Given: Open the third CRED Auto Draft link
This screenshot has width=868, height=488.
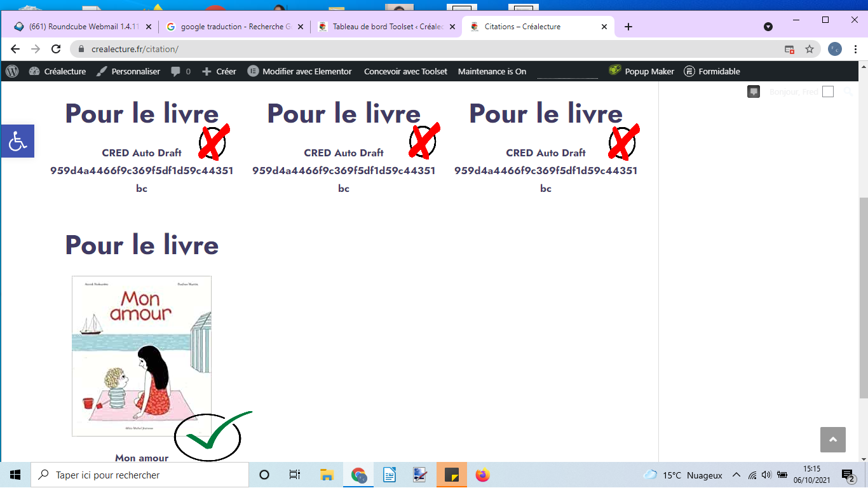Looking at the screenshot, I should tap(546, 170).
